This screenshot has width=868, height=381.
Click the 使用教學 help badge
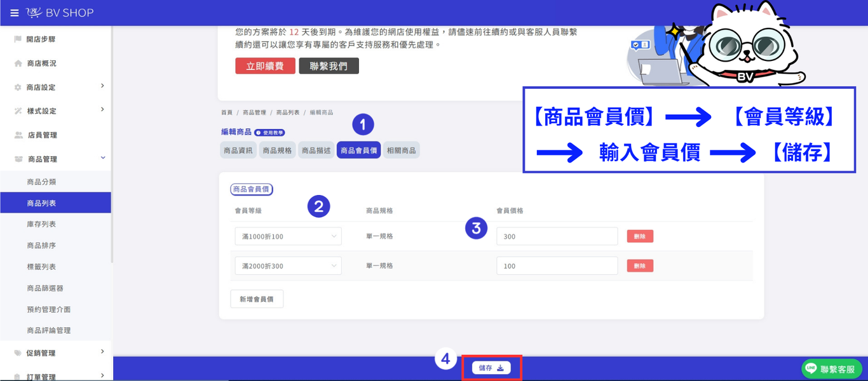point(269,133)
